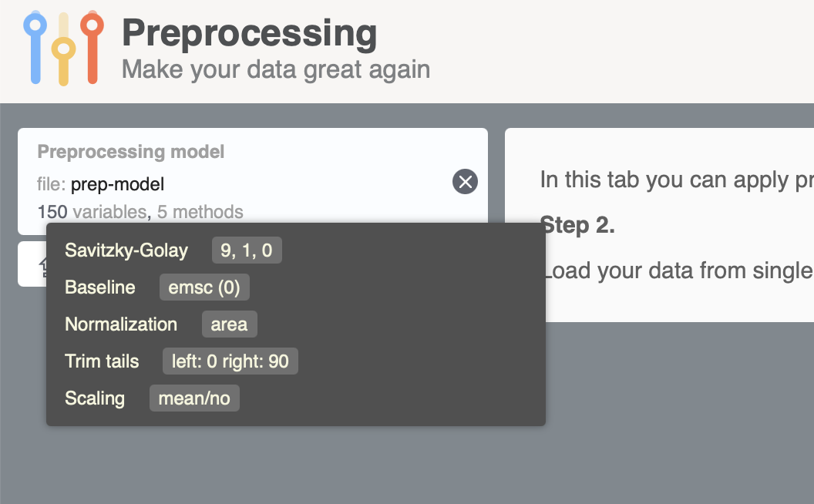This screenshot has width=814, height=504.
Task: Remove prep-model by clicking the X icon
Action: point(464,182)
